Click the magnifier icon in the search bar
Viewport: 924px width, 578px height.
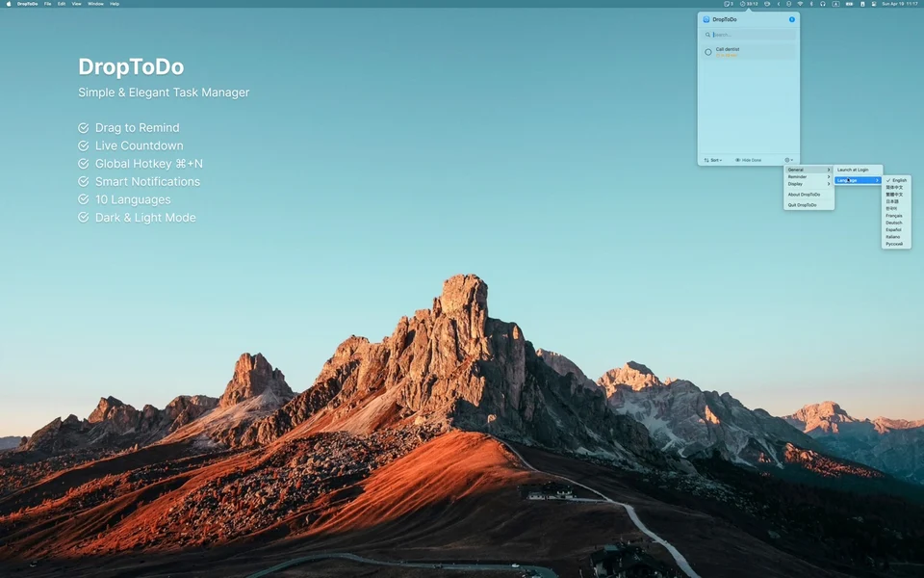(707, 35)
